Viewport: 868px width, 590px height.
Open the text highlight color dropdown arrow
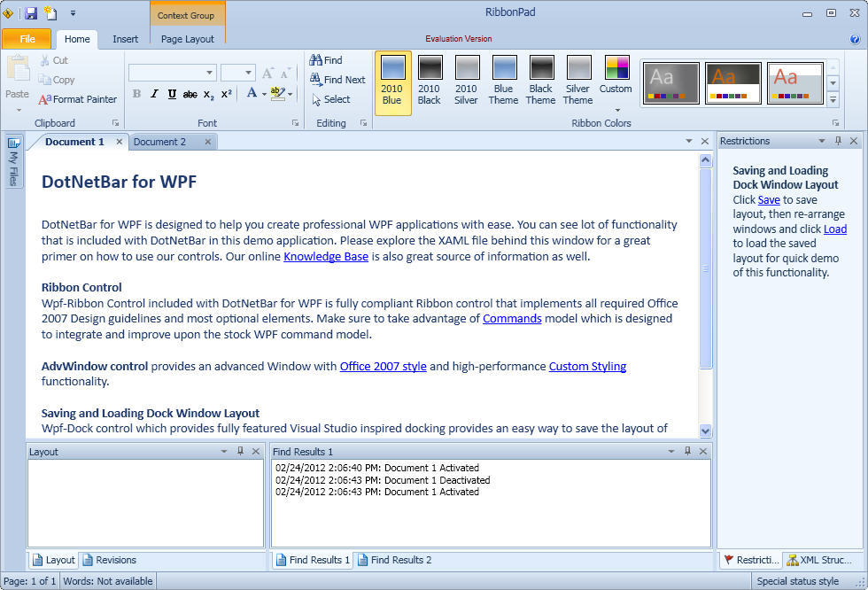[291, 94]
